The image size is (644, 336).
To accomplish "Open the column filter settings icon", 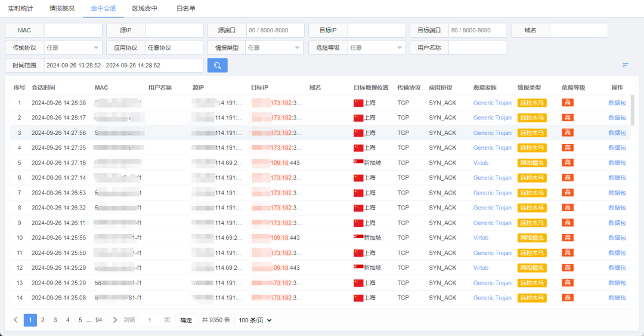I will 626,66.
